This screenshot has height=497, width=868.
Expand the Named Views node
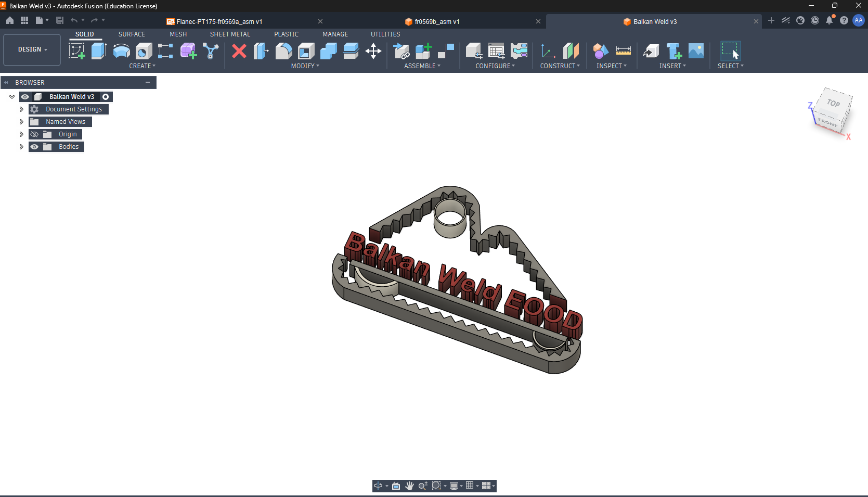pyautogui.click(x=21, y=122)
